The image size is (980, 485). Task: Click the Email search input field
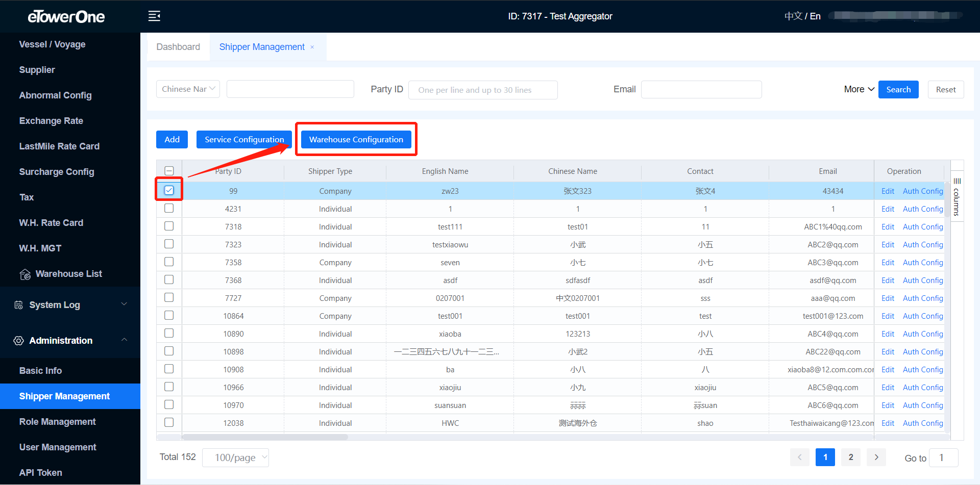(701, 90)
